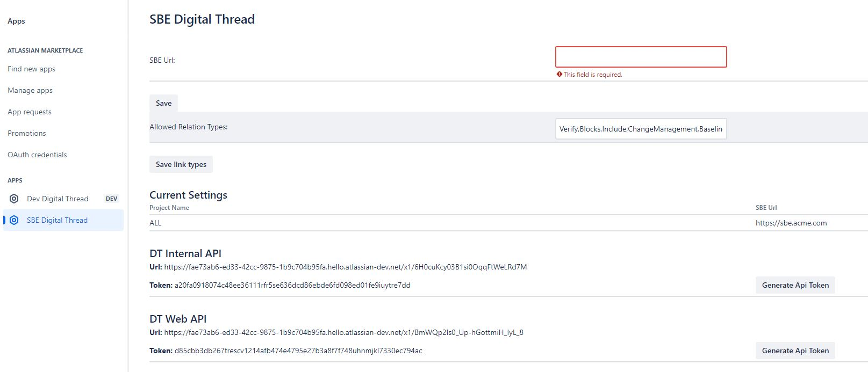Click the Save button
868x372 pixels.
click(164, 103)
